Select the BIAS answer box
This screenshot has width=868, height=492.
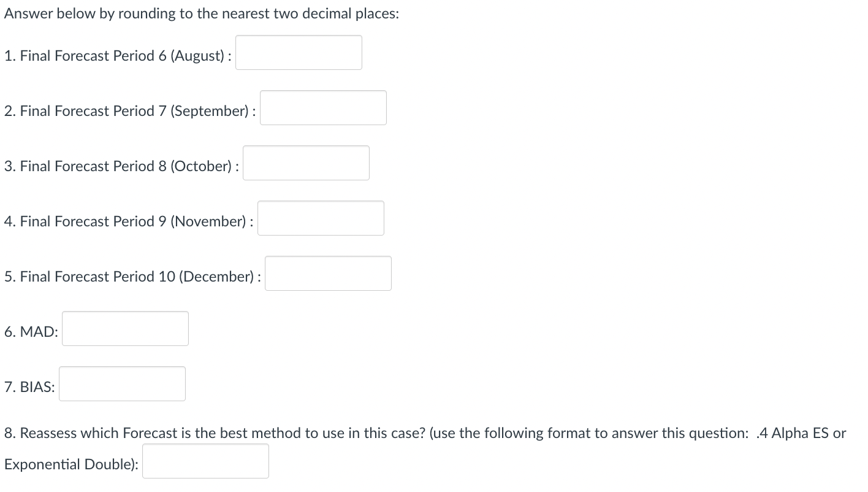coord(121,383)
